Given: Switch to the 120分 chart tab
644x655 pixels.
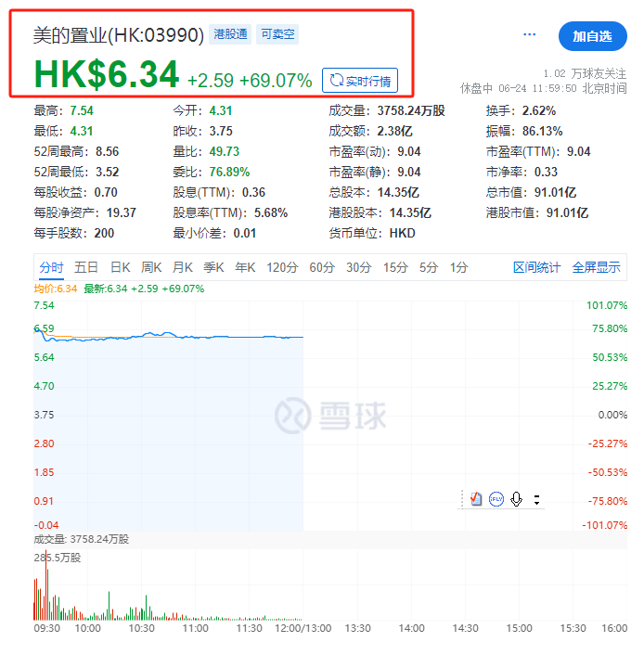Looking at the screenshot, I should pos(282,267).
